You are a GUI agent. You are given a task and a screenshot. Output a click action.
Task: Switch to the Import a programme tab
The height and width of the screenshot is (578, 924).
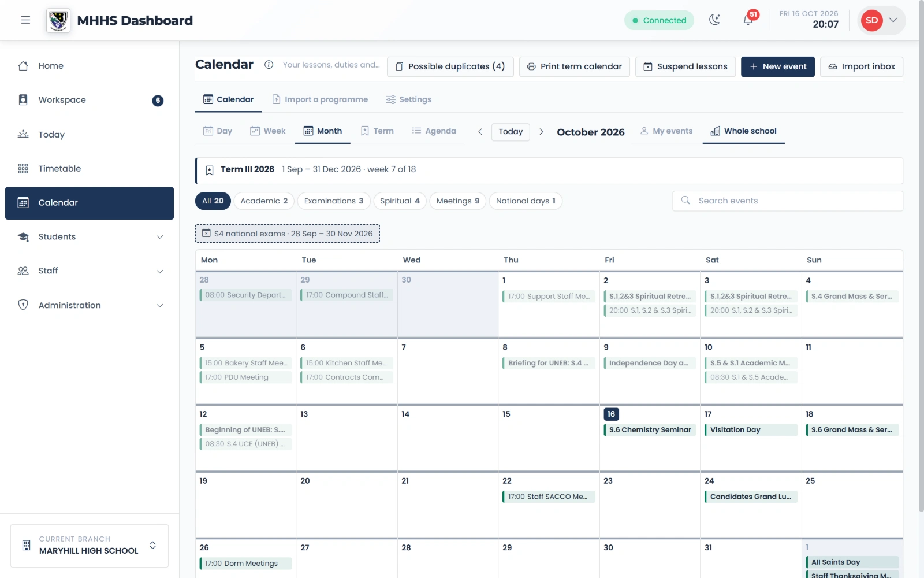(x=320, y=99)
